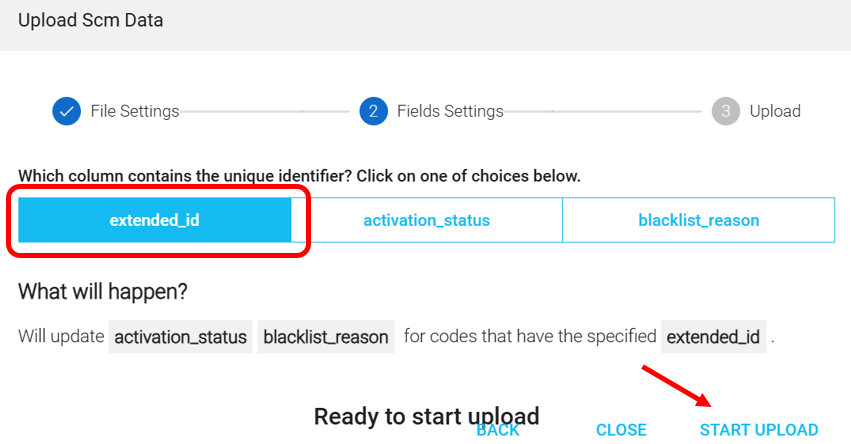Select the Fields Settings step label
Screen dimensions: 851x444
(450, 111)
